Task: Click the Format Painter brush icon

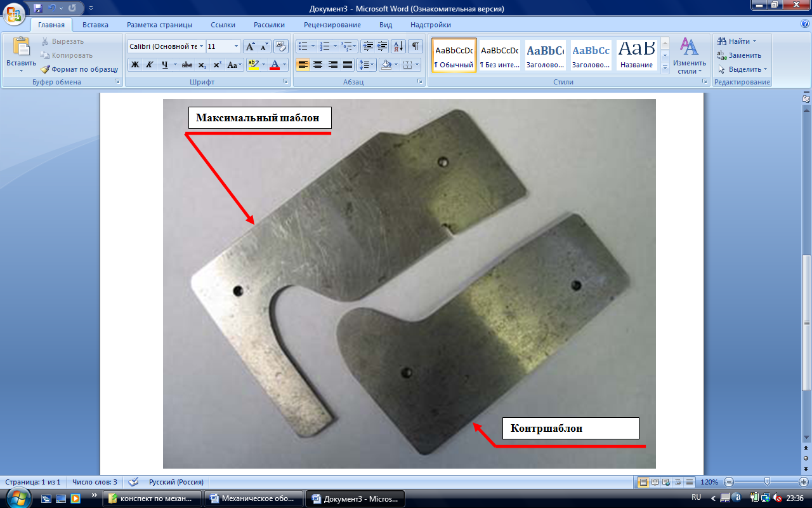Action: (x=46, y=69)
